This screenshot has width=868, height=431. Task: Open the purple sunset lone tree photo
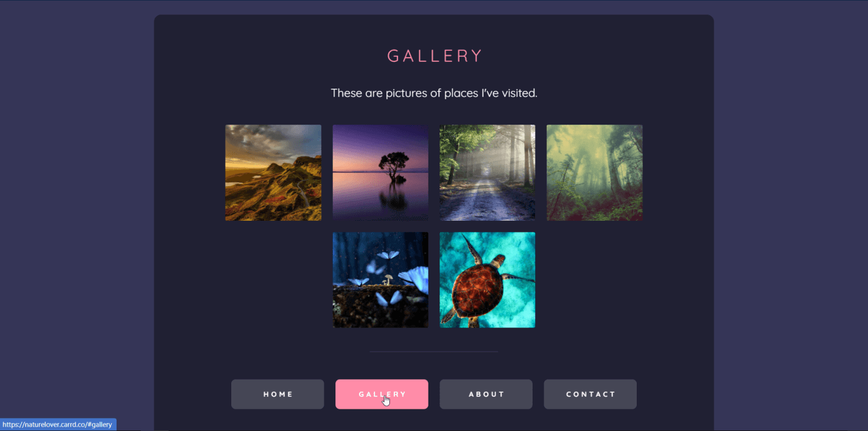pos(380,172)
